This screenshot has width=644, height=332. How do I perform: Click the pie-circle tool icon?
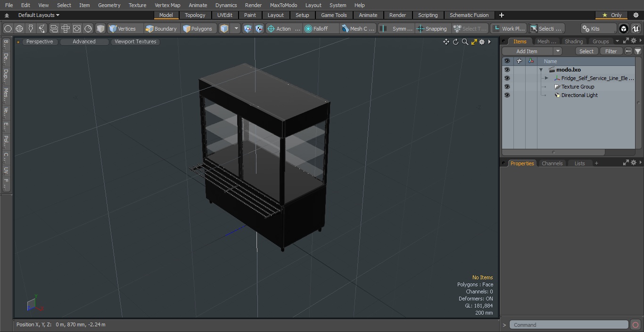(x=88, y=29)
